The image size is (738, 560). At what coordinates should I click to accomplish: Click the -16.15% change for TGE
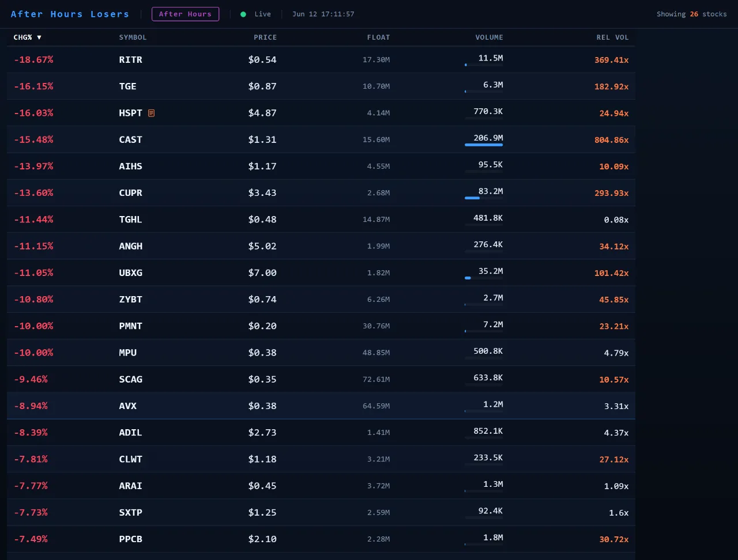tap(33, 86)
